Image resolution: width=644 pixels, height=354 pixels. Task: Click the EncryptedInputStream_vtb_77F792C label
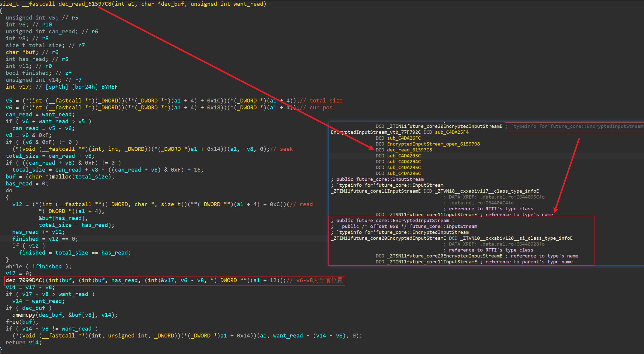pos(376,132)
